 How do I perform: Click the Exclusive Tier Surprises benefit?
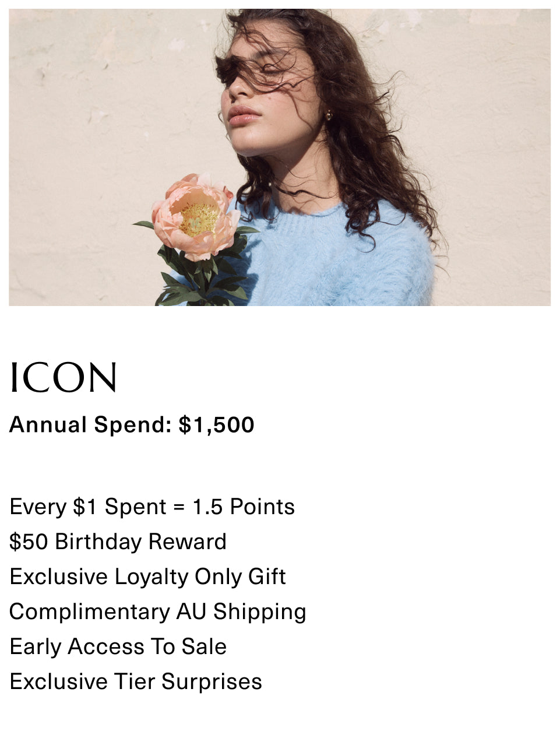point(136,681)
